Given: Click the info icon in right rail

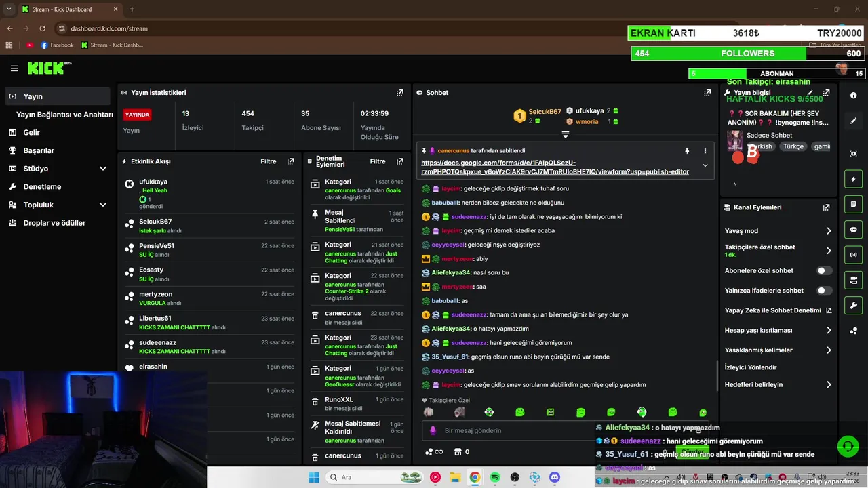Looking at the screenshot, I should tap(853, 96).
